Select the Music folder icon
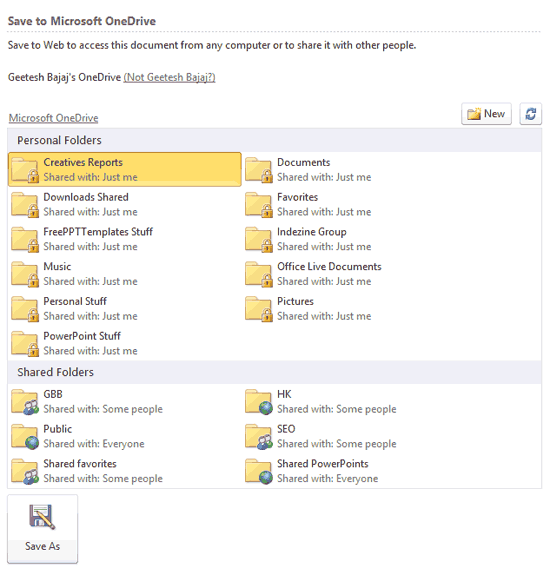The width and height of the screenshot is (550, 575). pos(25,274)
